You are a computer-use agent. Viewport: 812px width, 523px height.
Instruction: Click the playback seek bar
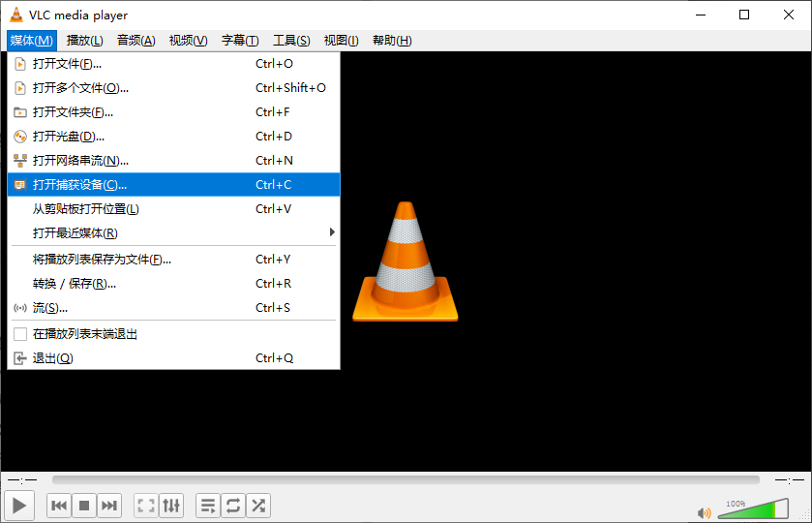[406, 480]
